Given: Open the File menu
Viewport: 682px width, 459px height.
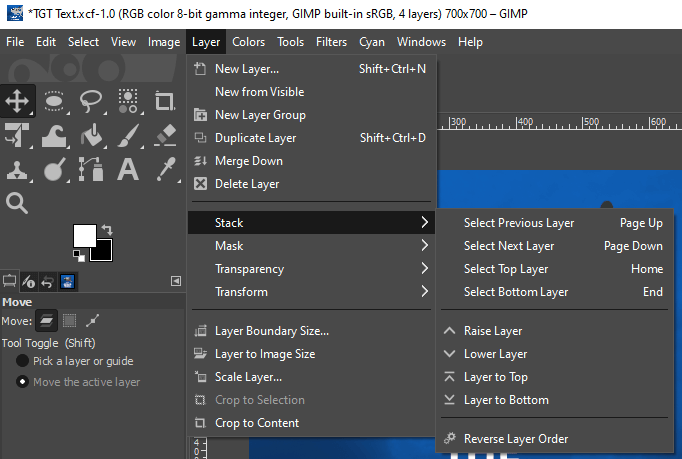Looking at the screenshot, I should (x=15, y=42).
